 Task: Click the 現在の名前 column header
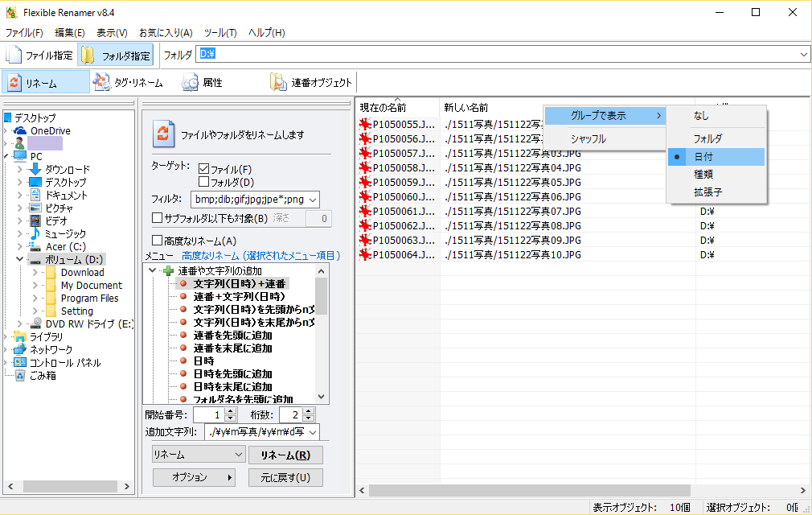[x=396, y=107]
